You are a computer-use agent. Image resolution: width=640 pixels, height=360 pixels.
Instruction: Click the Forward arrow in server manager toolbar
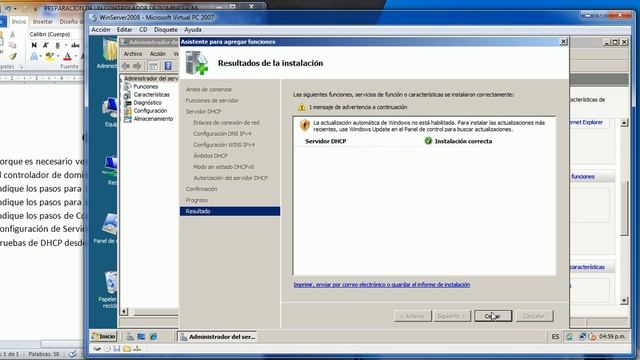coord(137,66)
